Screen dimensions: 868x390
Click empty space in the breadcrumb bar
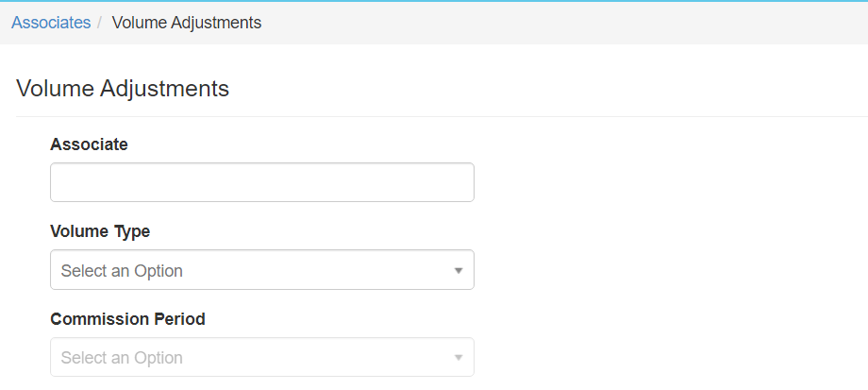566,23
